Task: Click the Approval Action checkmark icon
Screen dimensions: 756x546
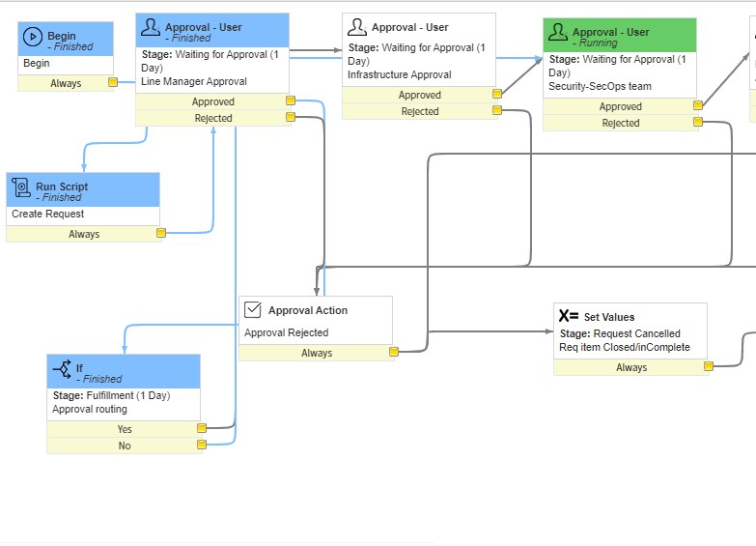Action: 253,309
